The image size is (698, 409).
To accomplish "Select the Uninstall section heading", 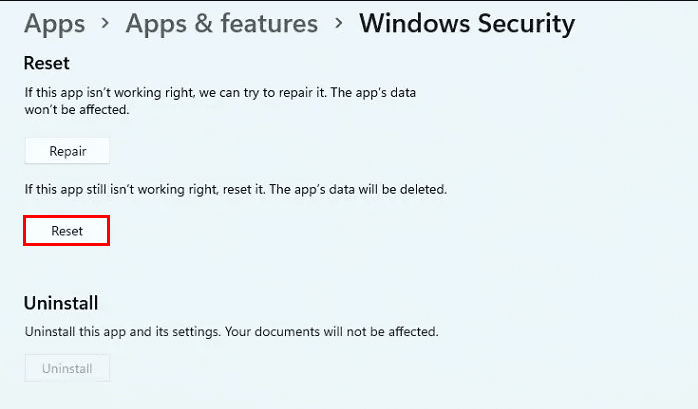I will click(x=61, y=302).
